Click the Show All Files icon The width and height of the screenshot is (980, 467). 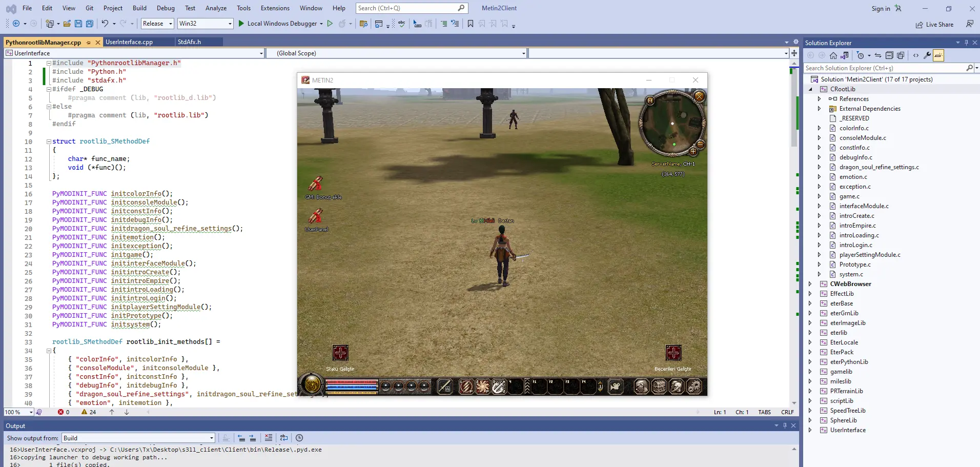tap(901, 55)
